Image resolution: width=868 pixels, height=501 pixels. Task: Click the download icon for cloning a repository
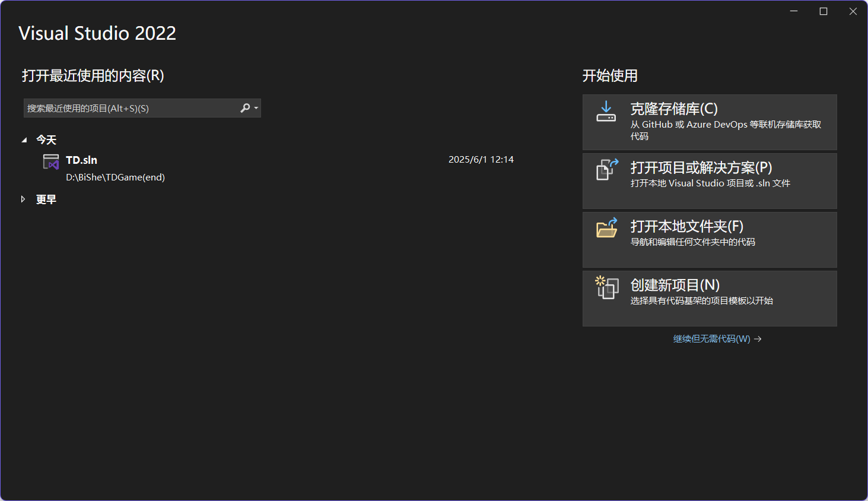[x=606, y=112]
